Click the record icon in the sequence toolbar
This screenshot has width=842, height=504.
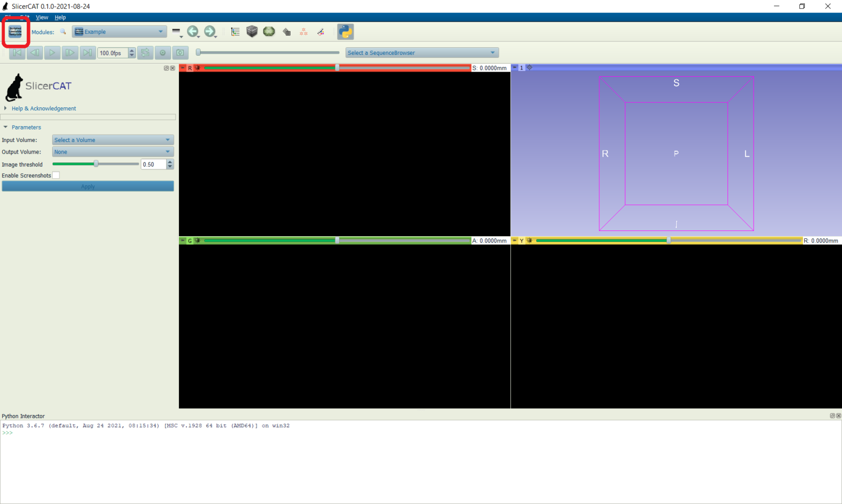coord(163,53)
